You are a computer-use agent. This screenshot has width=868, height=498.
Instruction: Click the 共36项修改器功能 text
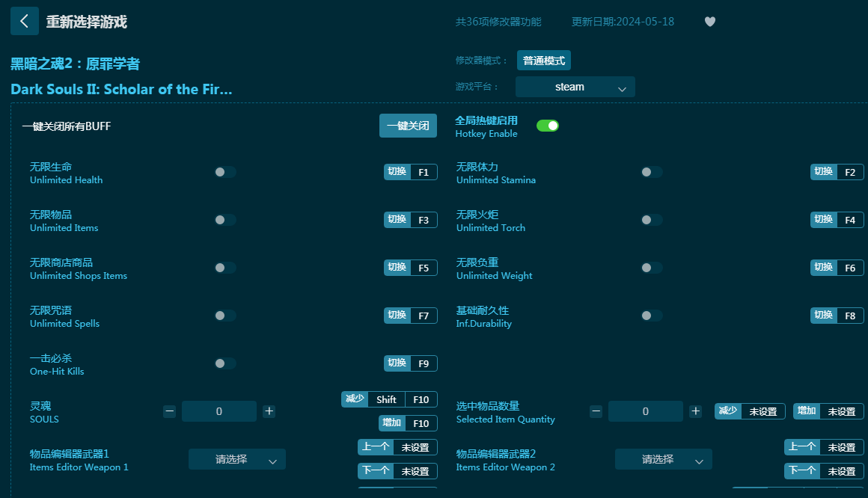498,22
